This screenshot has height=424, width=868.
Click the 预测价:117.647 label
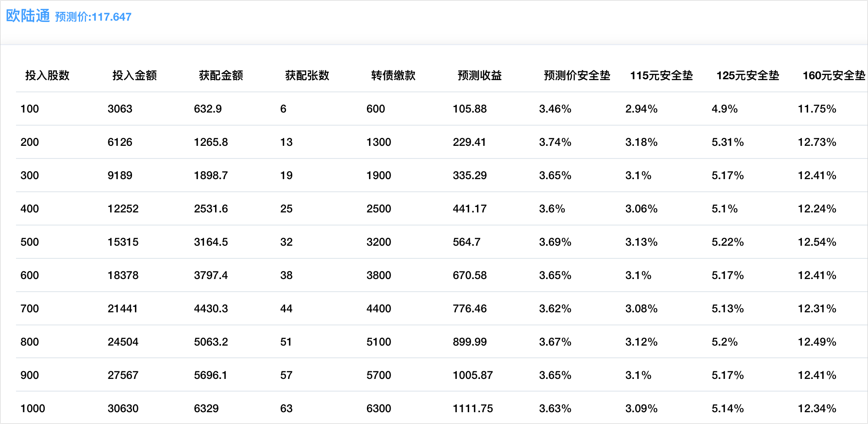click(x=93, y=17)
